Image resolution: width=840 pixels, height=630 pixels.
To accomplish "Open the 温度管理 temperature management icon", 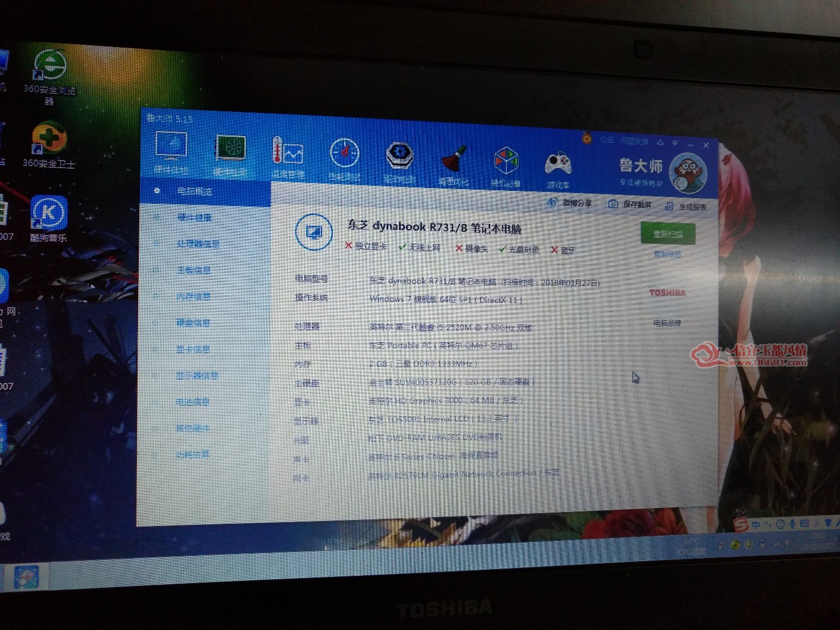I will tap(288, 157).
